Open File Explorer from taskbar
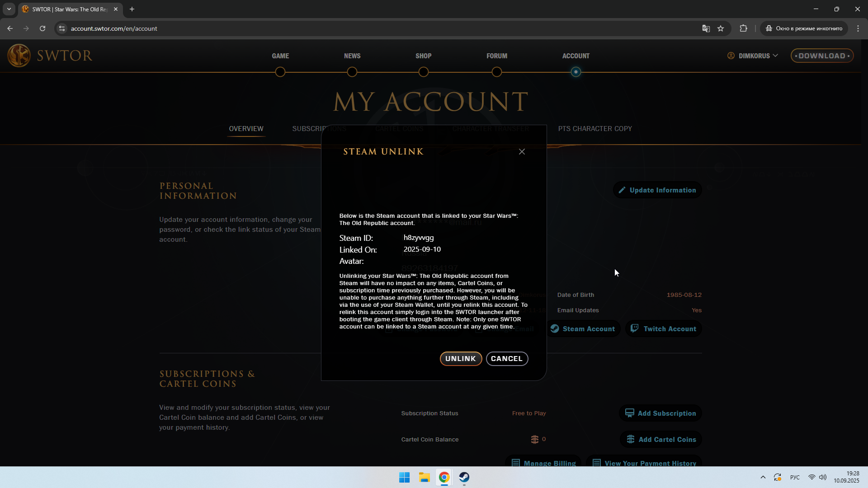Image resolution: width=868 pixels, height=488 pixels. 424,478
